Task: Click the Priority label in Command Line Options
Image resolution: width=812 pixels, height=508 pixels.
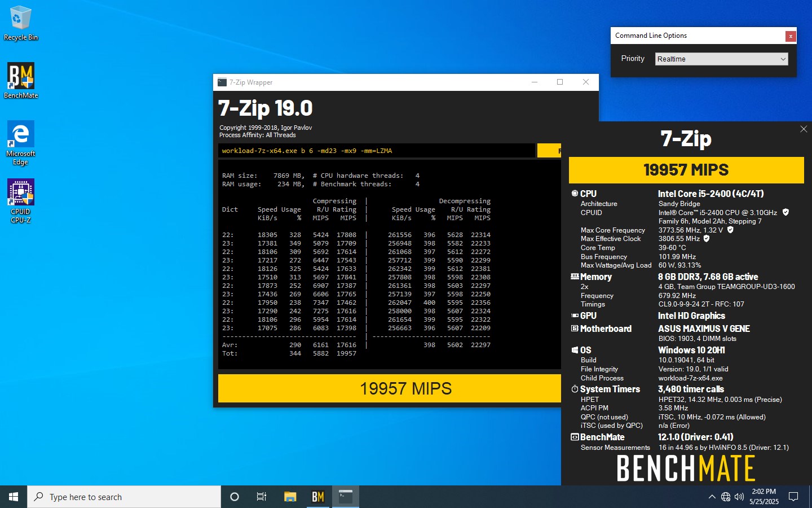Action: coord(633,59)
